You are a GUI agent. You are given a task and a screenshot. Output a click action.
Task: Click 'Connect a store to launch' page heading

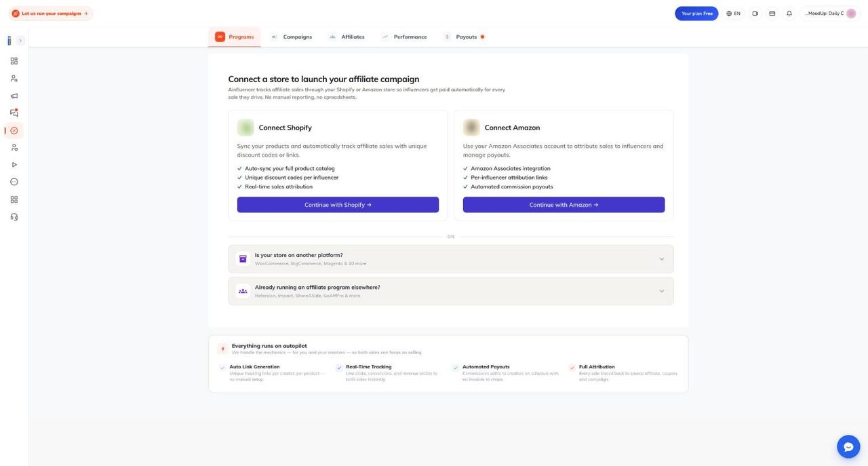pyautogui.click(x=323, y=79)
